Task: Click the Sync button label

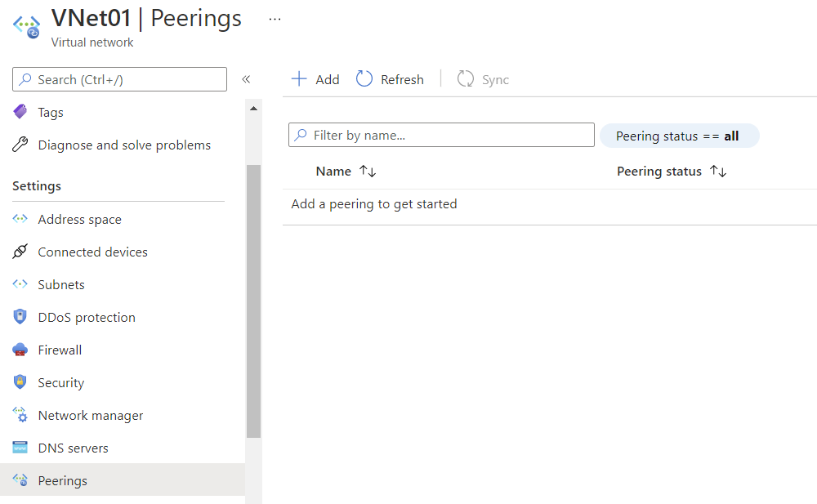Action: (495, 79)
